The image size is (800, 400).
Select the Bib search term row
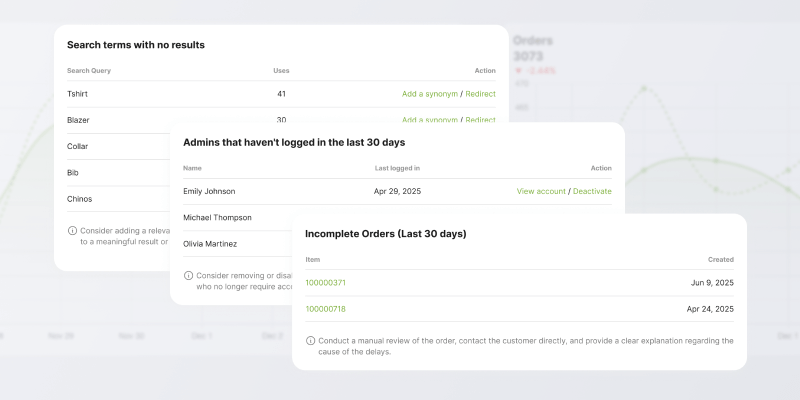coord(73,172)
